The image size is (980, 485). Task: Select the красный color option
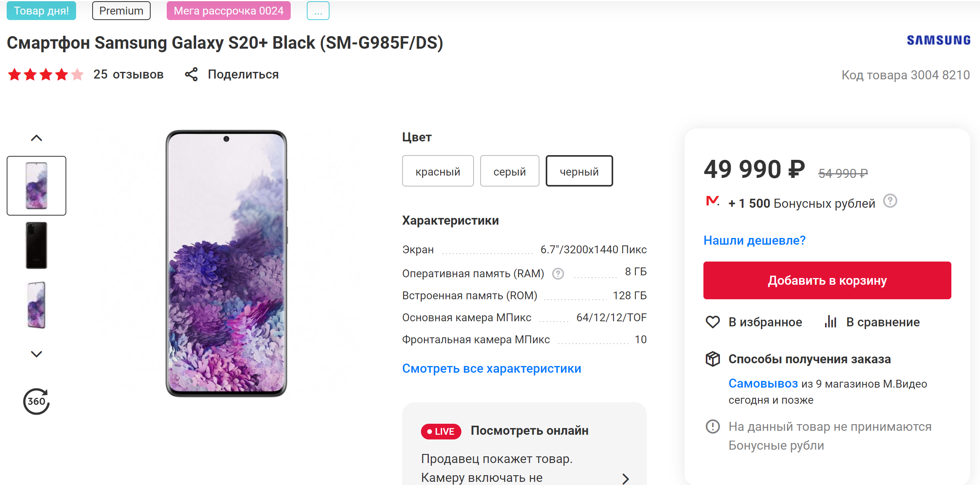pos(438,171)
